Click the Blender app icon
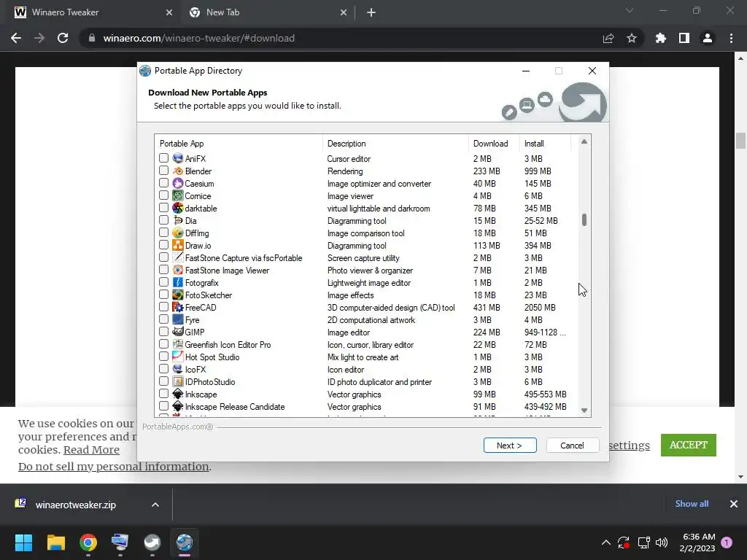 [x=178, y=171]
